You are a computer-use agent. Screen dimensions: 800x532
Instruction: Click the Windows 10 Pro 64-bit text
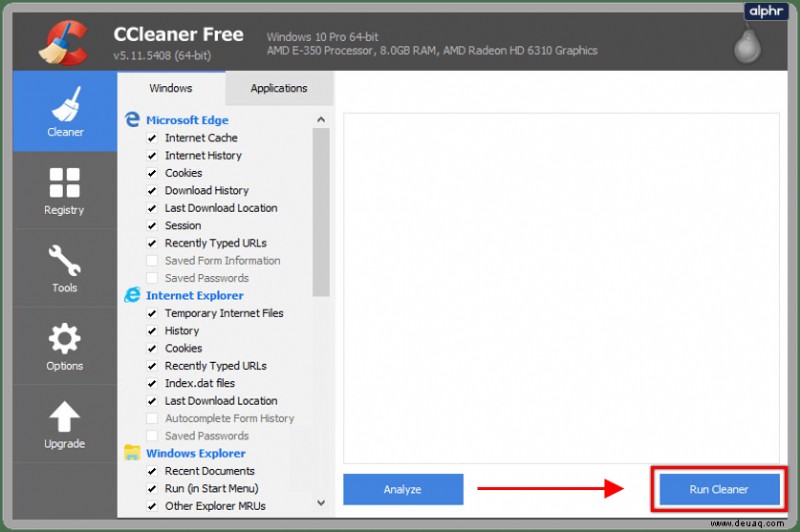[322, 37]
